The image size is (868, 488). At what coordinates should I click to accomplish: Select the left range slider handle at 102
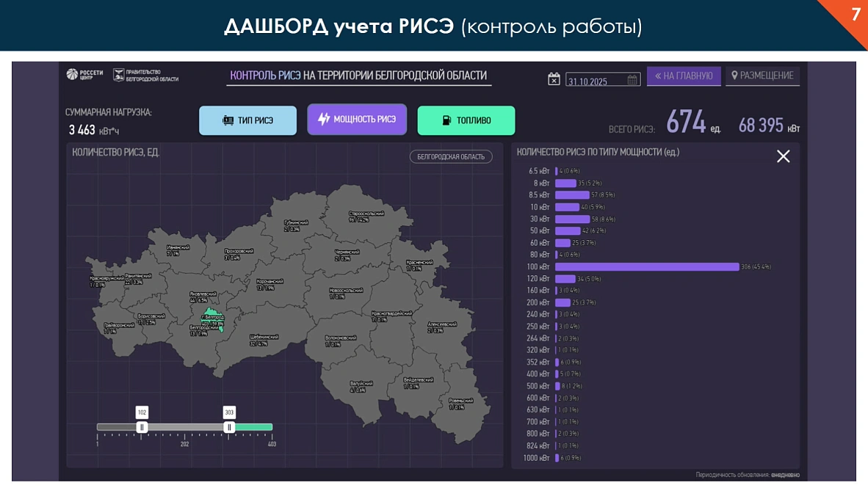click(x=142, y=427)
